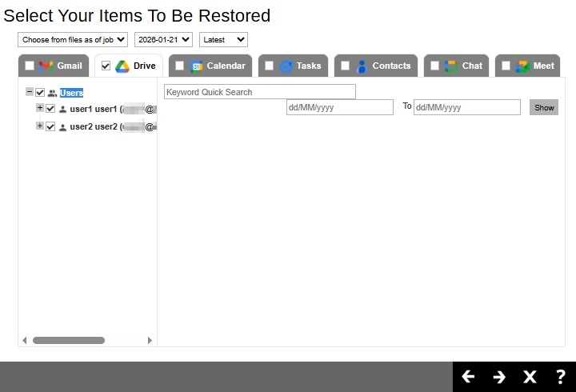This screenshot has width=576, height=392.
Task: Uncheck the Users root checkbox
Action: 40,93
